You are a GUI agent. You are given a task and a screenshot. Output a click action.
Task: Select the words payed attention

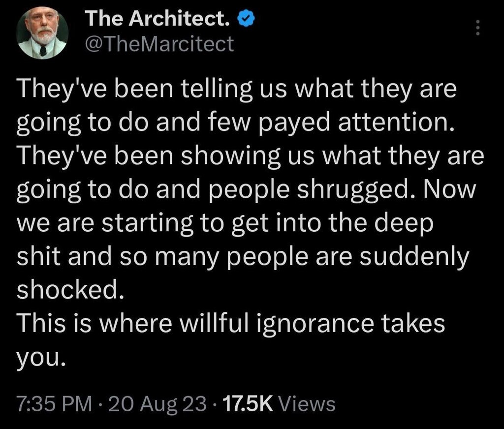pos(355,123)
